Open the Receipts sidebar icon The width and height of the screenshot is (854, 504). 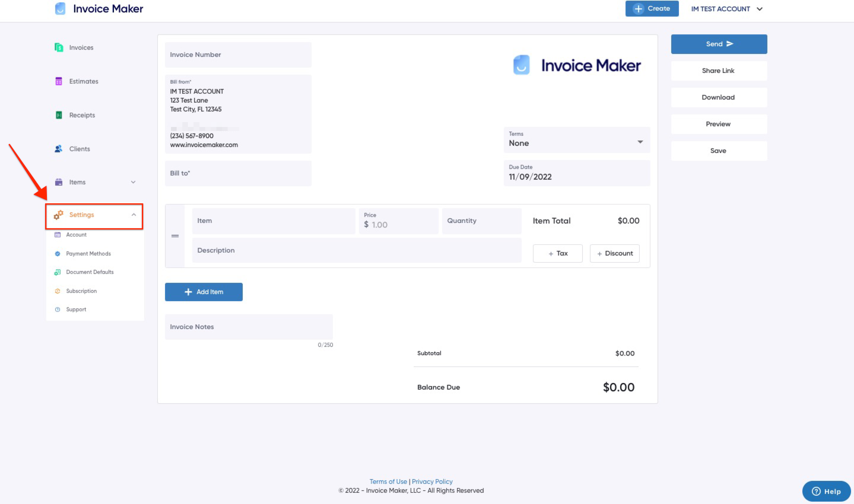coord(59,115)
